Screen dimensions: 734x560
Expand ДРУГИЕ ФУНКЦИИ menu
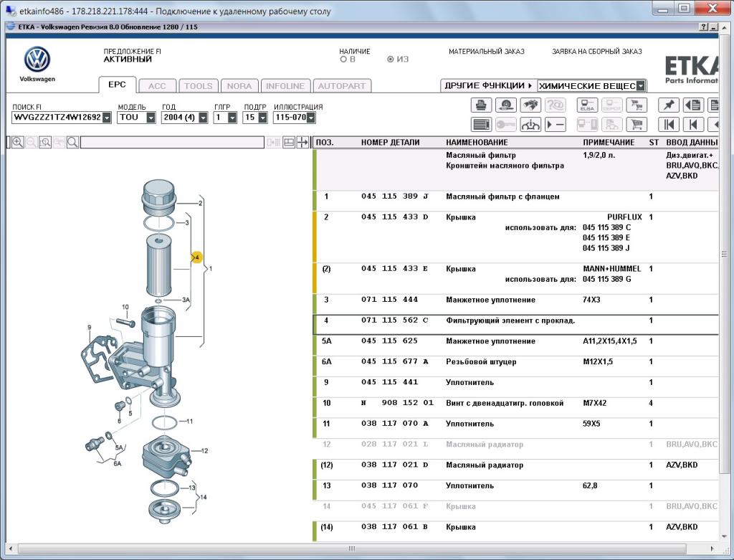488,86
